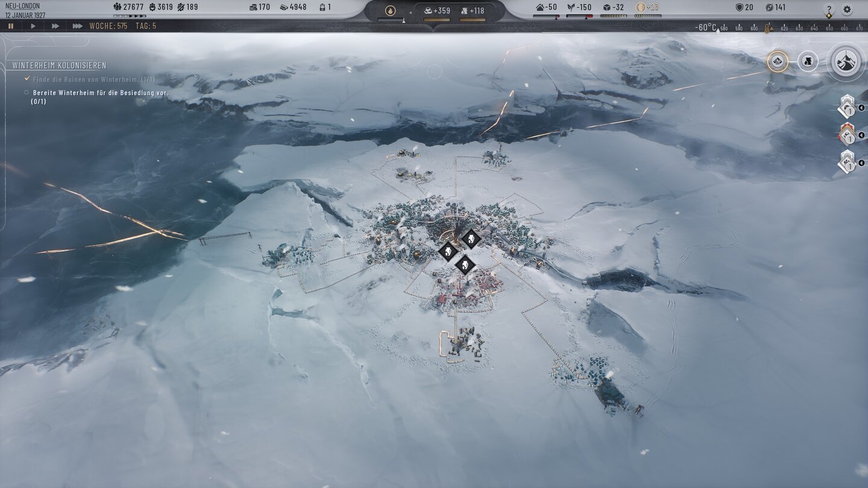Click the food -150 plant icon

click(572, 7)
